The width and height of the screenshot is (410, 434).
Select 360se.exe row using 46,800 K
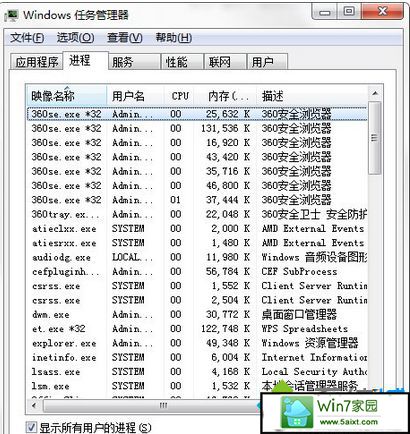[x=197, y=186]
